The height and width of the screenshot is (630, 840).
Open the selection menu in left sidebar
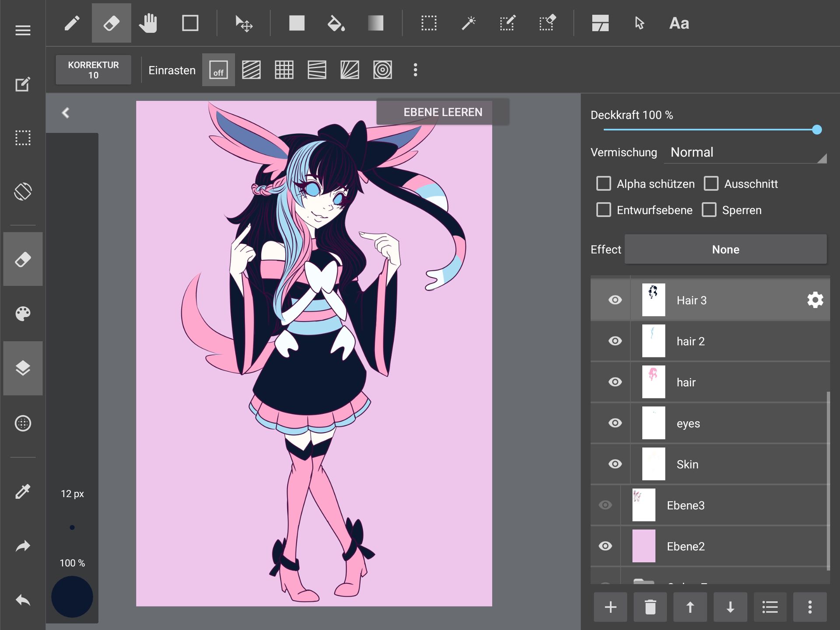coord(23,138)
